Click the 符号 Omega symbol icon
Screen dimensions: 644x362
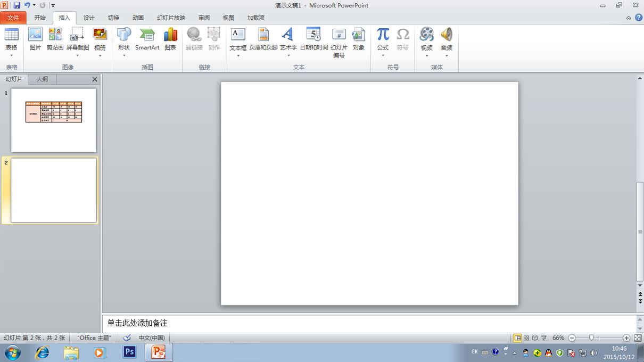click(402, 39)
